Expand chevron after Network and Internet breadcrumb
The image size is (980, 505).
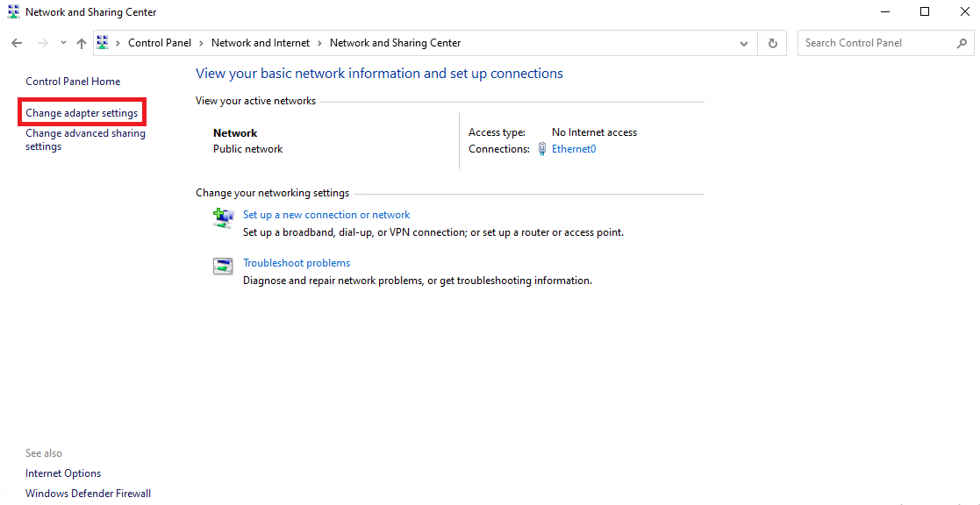pyautogui.click(x=319, y=43)
